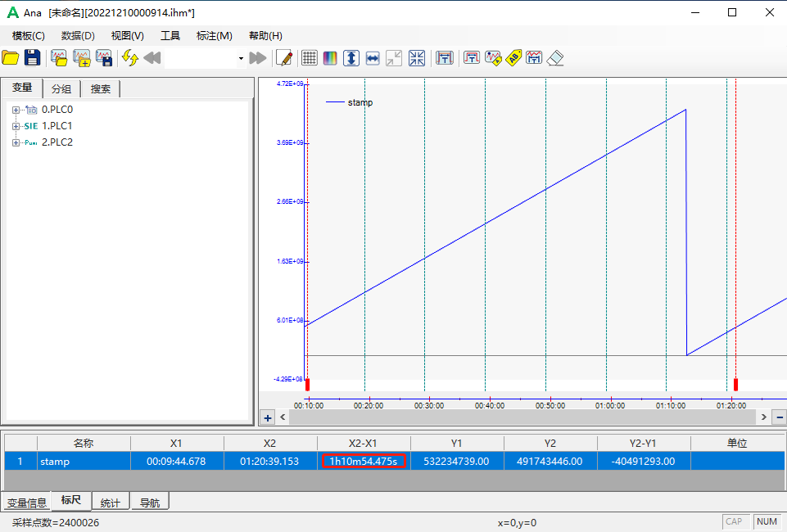Open chart template folder icon
This screenshot has width=787, height=532.
(59, 58)
